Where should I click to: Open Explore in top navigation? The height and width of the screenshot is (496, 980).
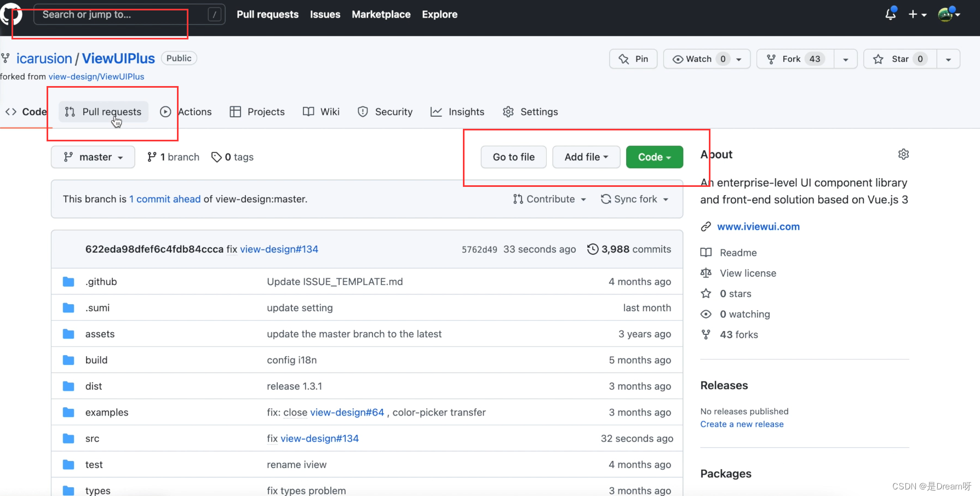(x=439, y=14)
